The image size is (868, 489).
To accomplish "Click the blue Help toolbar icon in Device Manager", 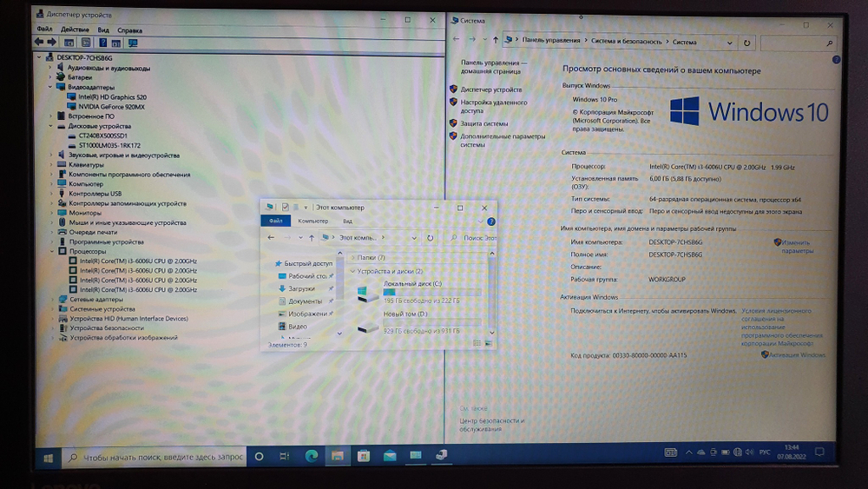I will pos(102,43).
